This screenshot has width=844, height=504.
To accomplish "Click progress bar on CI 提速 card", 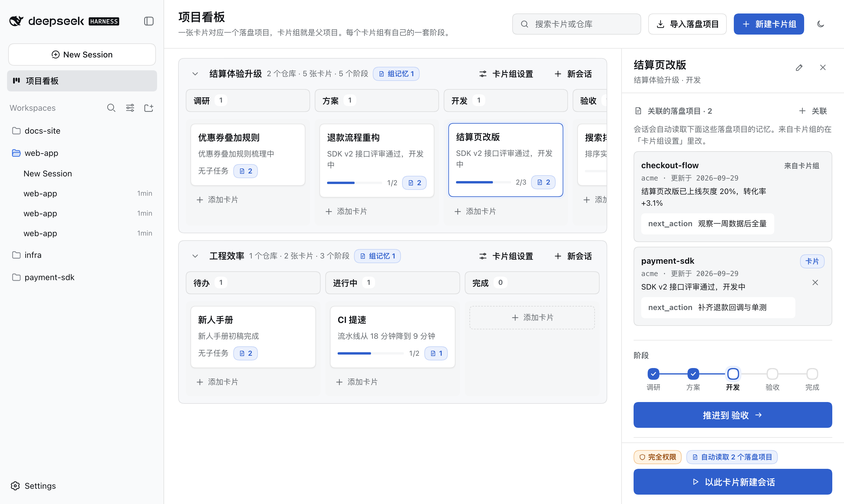I will coord(370,353).
